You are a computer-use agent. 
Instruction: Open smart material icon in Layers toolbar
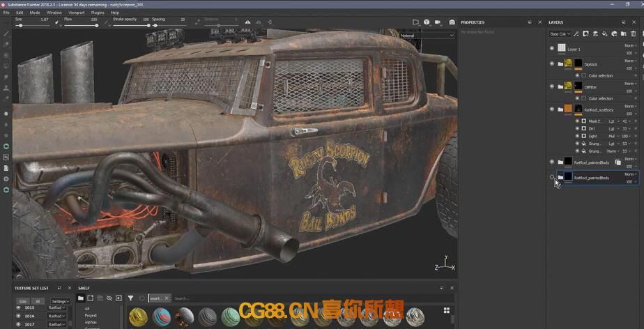[x=615, y=33]
